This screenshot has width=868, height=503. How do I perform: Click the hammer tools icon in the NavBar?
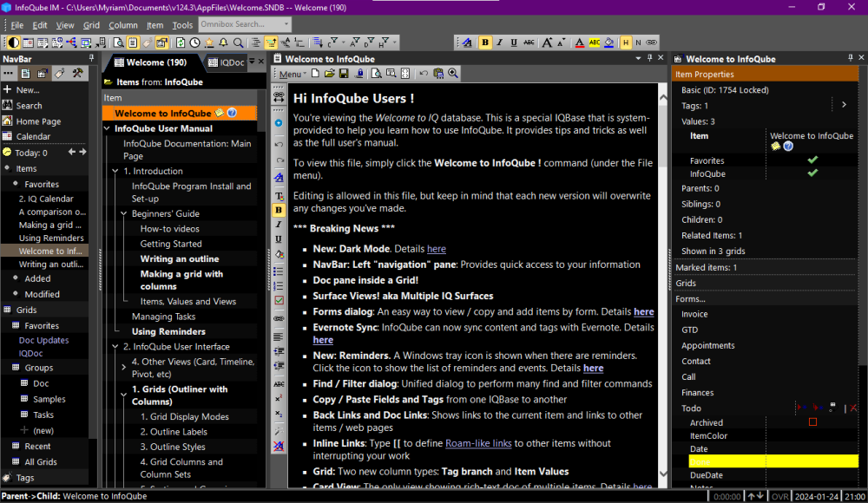point(77,74)
